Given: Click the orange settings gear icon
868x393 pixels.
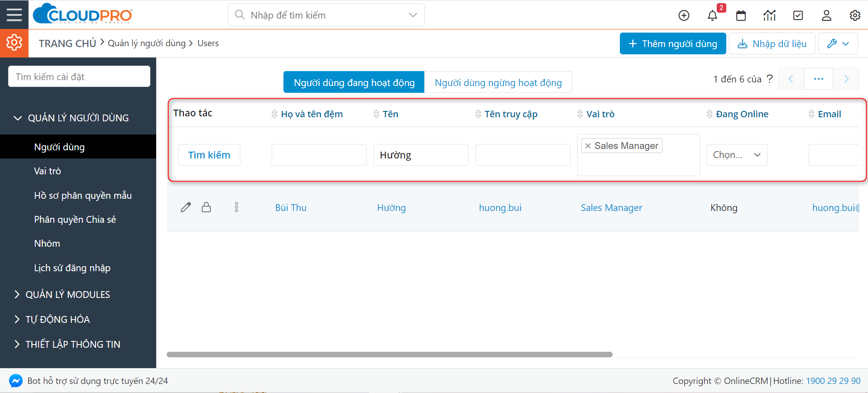Looking at the screenshot, I should tap(14, 43).
